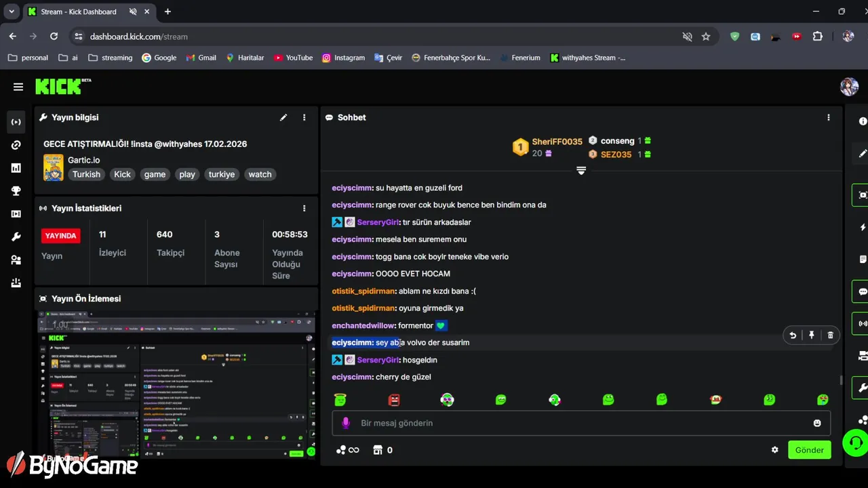Open the link icon in left sidebar

pos(16,145)
